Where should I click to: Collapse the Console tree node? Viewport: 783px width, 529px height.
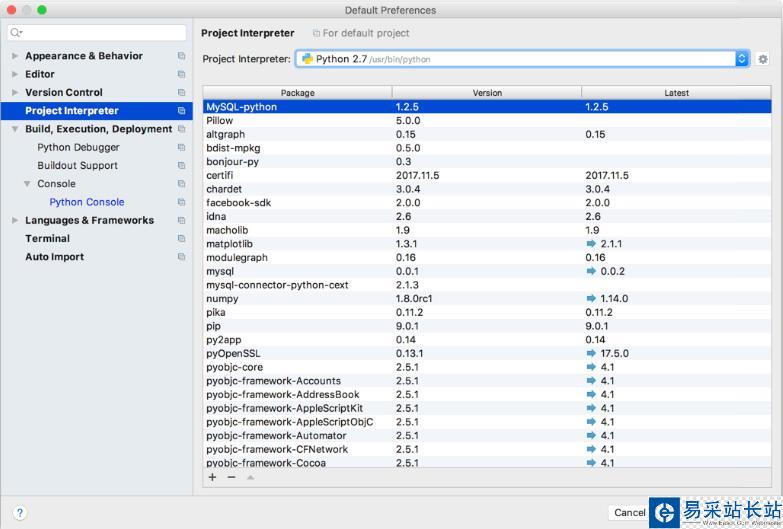27,184
